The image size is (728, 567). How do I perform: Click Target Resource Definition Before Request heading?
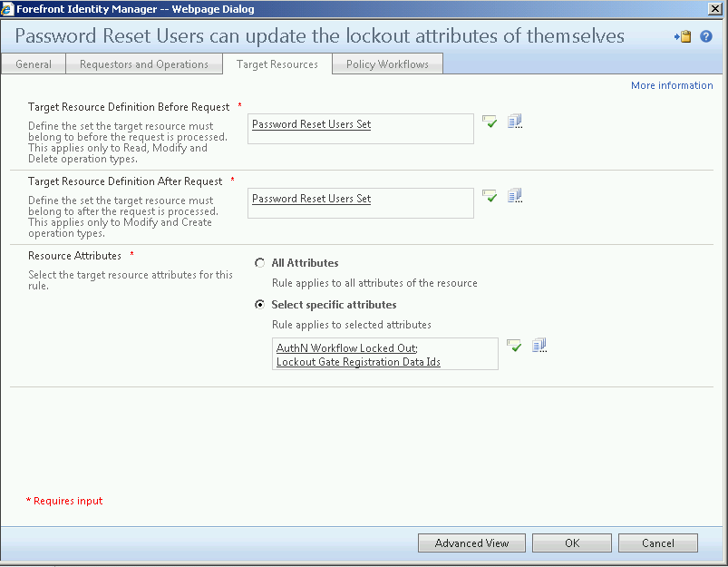[x=129, y=107]
